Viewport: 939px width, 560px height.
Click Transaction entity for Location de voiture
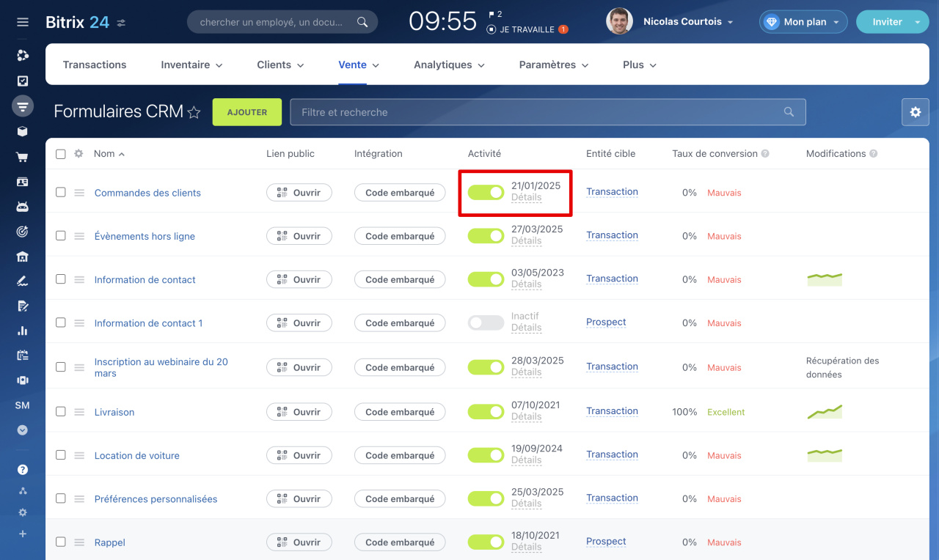[612, 454]
